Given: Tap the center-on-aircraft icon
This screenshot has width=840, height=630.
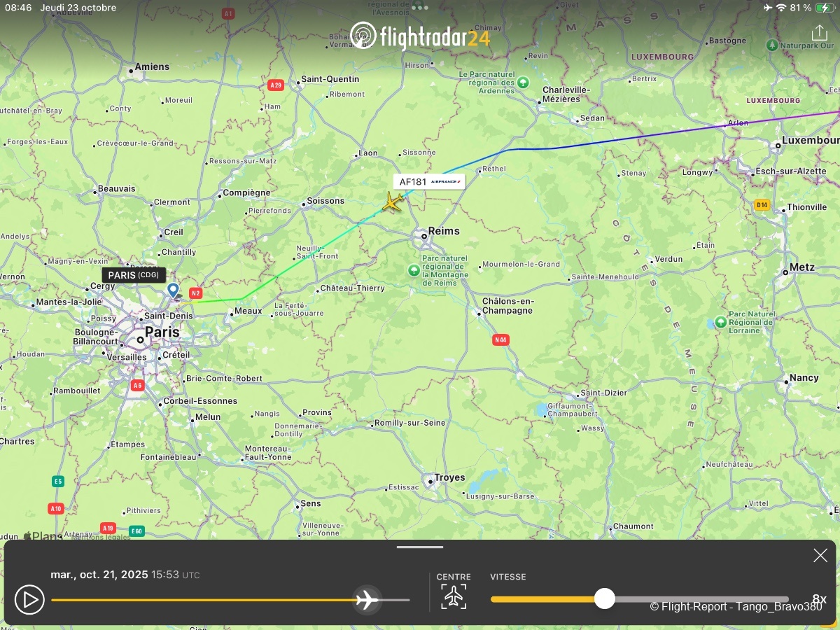Looking at the screenshot, I should (454, 596).
